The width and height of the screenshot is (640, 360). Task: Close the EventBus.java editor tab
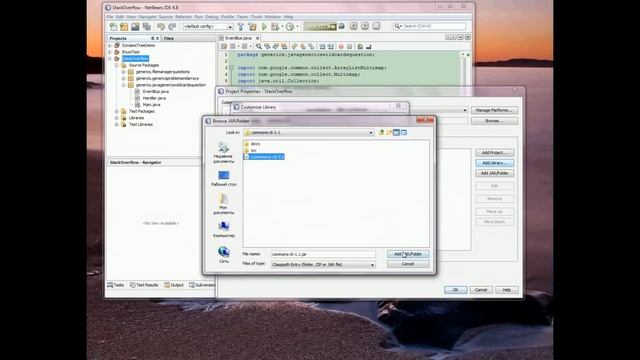(x=258, y=38)
